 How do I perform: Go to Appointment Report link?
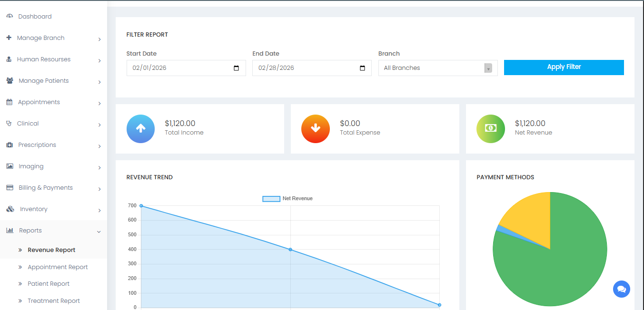[58, 267]
